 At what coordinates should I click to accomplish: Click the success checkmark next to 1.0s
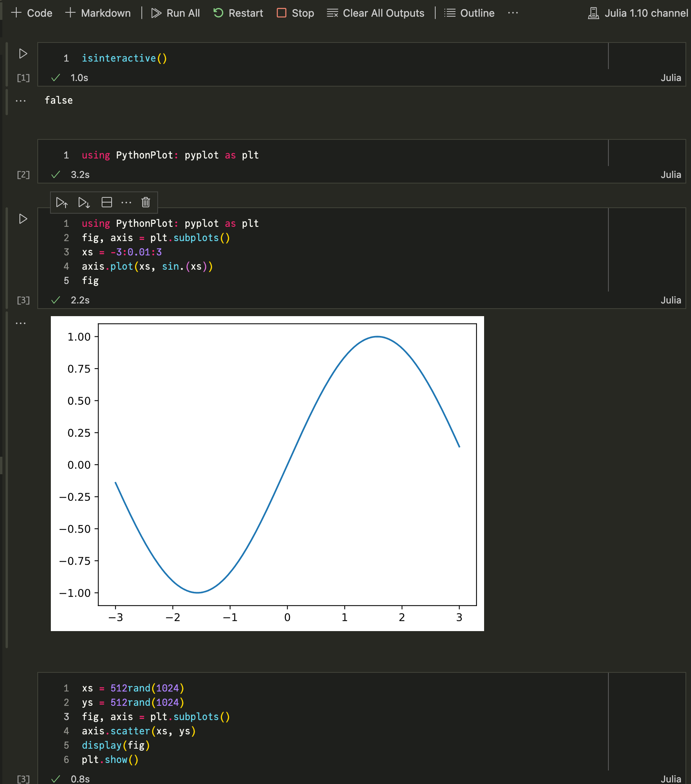point(56,78)
